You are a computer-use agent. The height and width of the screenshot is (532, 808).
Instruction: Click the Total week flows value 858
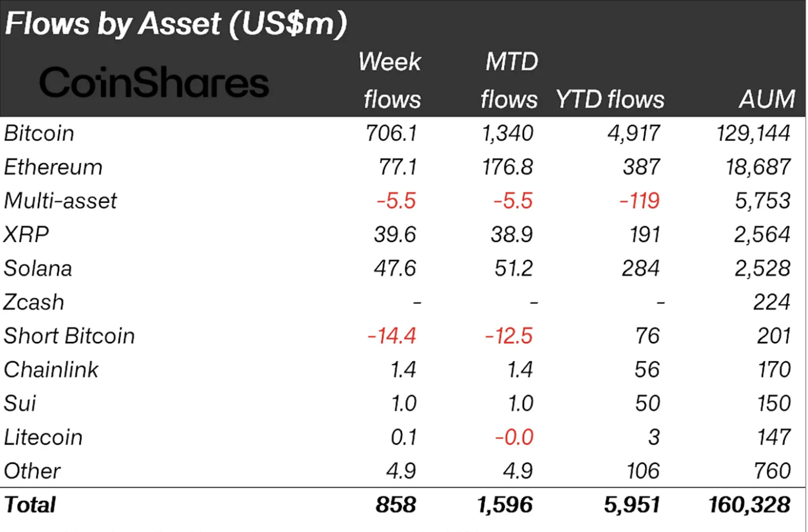click(x=396, y=505)
